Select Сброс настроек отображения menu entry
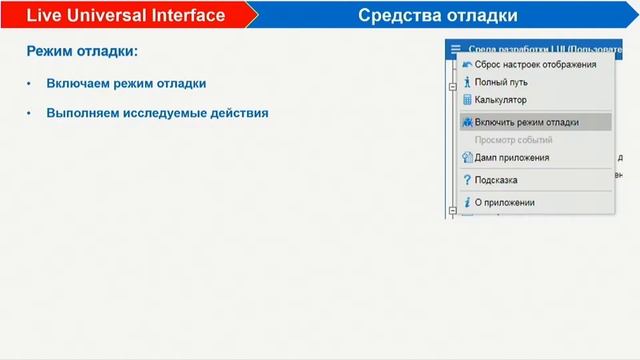Viewport: 640px width, 360px height. [536, 64]
